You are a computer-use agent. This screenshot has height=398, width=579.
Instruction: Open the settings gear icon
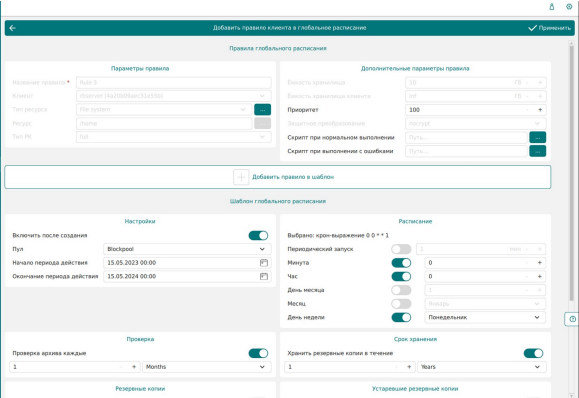(569, 7)
